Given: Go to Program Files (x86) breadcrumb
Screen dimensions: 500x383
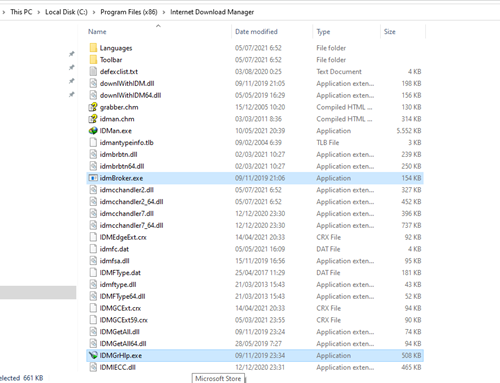Looking at the screenshot, I should pos(129,12).
